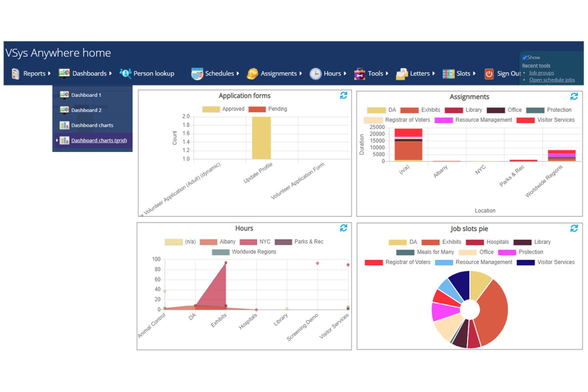Expand the Assignments menu arrow
This screenshot has height=392, width=588.
(301, 73)
